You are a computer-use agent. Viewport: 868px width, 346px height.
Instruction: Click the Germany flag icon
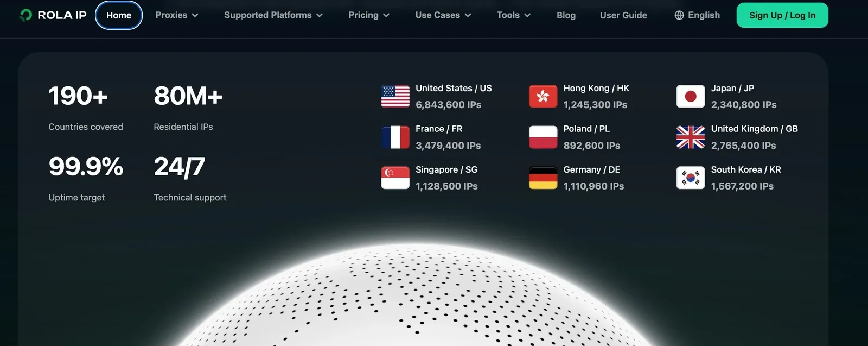(x=543, y=178)
